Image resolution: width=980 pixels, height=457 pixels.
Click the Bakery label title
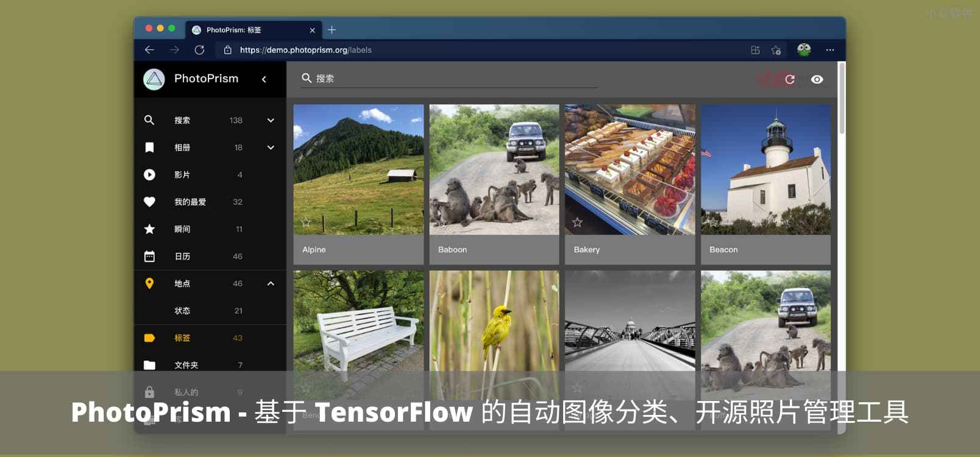pyautogui.click(x=587, y=250)
